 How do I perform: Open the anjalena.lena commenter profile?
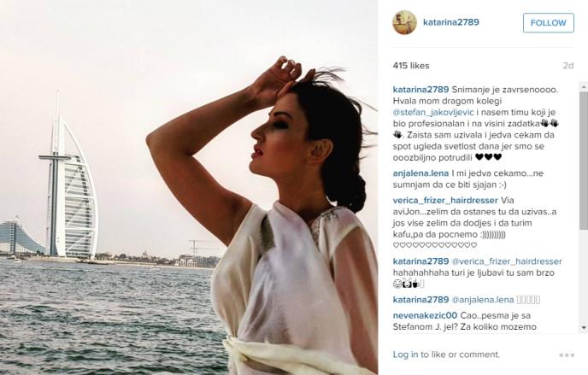[x=420, y=173]
